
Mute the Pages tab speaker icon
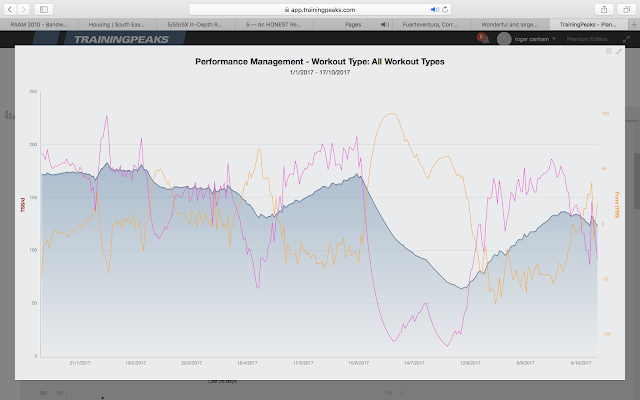[x=384, y=24]
